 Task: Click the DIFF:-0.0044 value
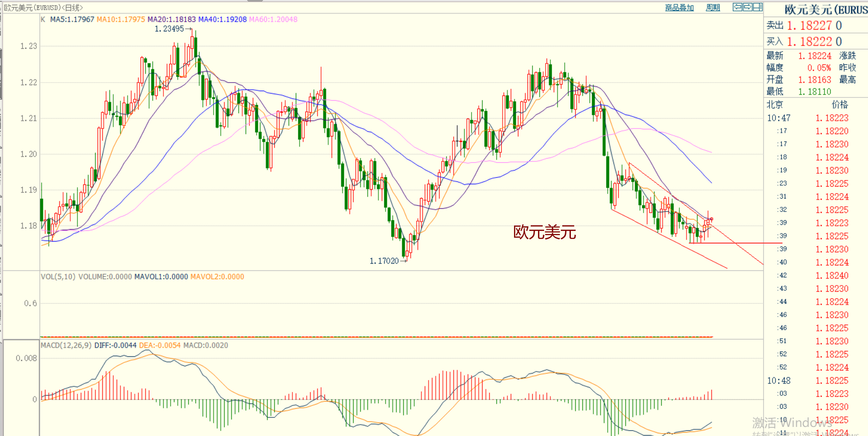pos(116,345)
